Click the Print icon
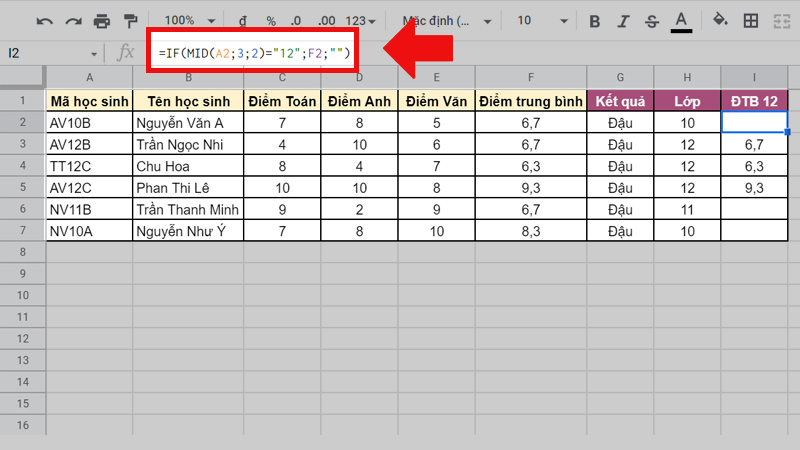 tap(102, 21)
